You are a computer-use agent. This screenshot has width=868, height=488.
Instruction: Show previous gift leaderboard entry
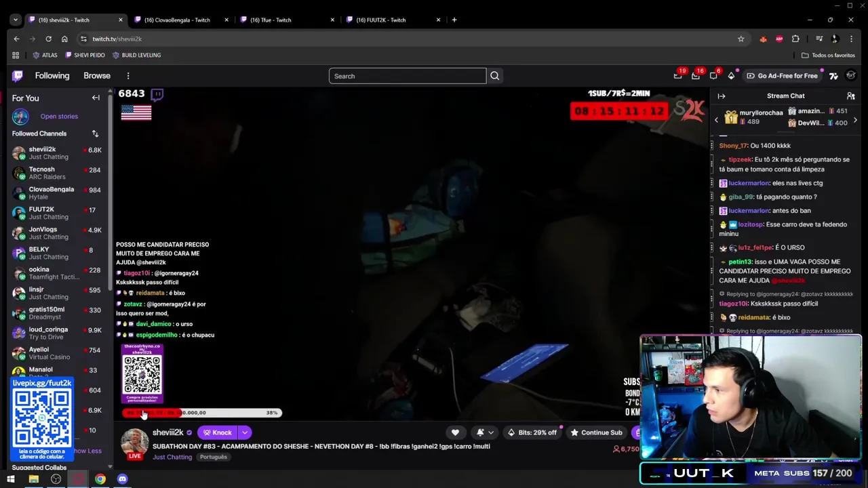tap(716, 120)
